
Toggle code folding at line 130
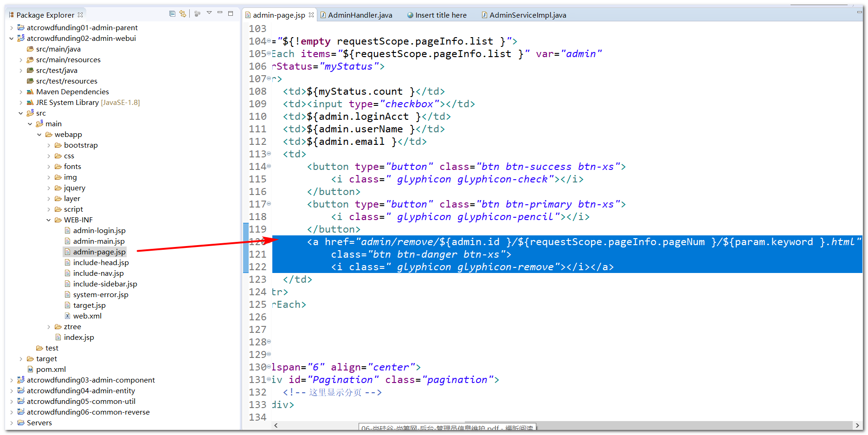[269, 367]
